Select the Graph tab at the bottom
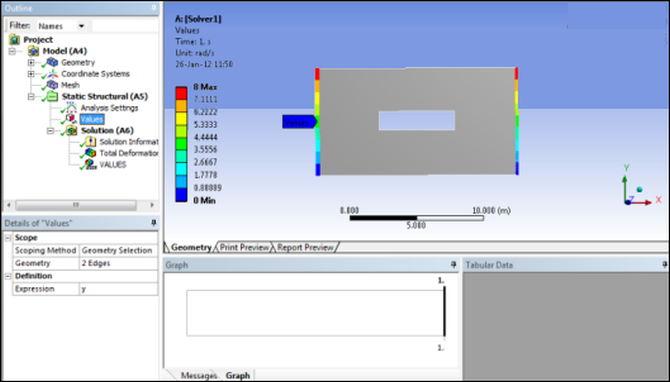 click(x=238, y=375)
